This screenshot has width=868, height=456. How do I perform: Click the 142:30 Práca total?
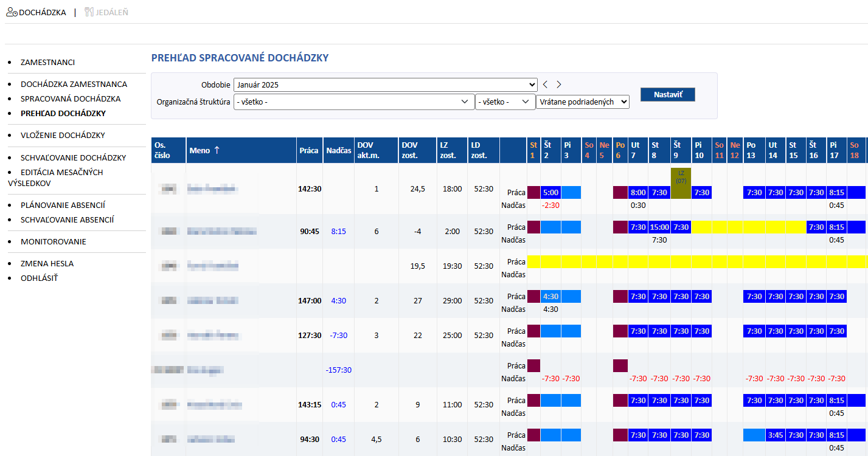[310, 188]
